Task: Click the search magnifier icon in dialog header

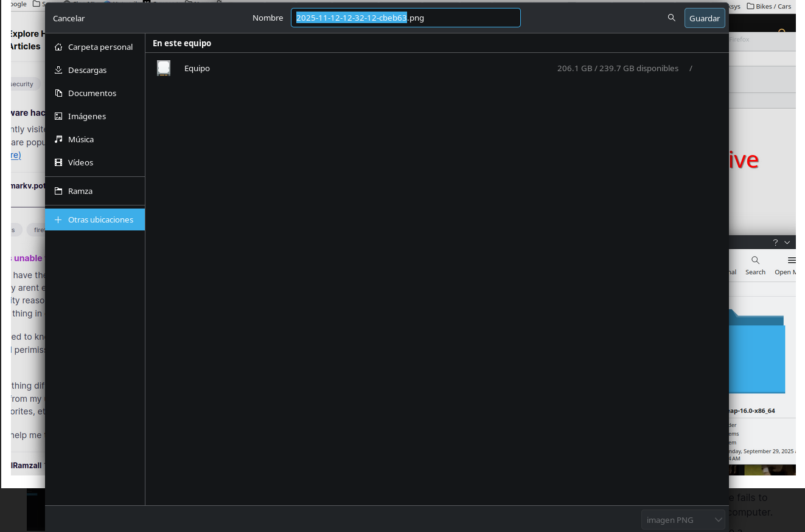Action: click(x=671, y=18)
